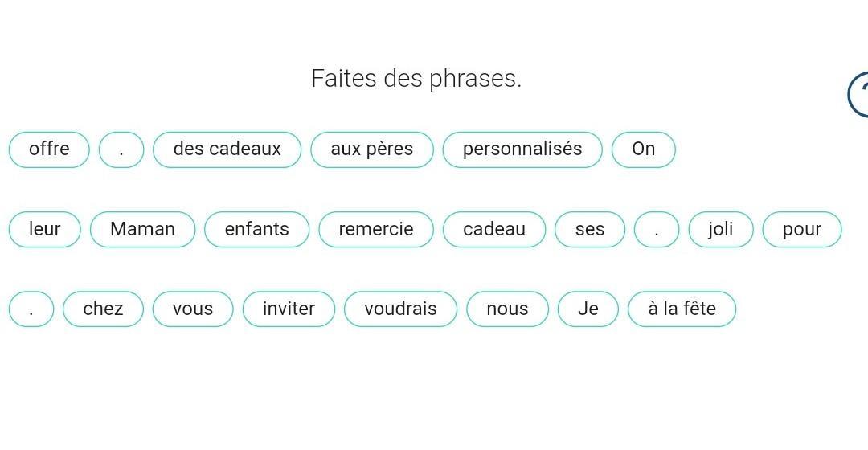Choose the "à la fête" chip
The width and height of the screenshot is (868, 450).
(x=681, y=309)
